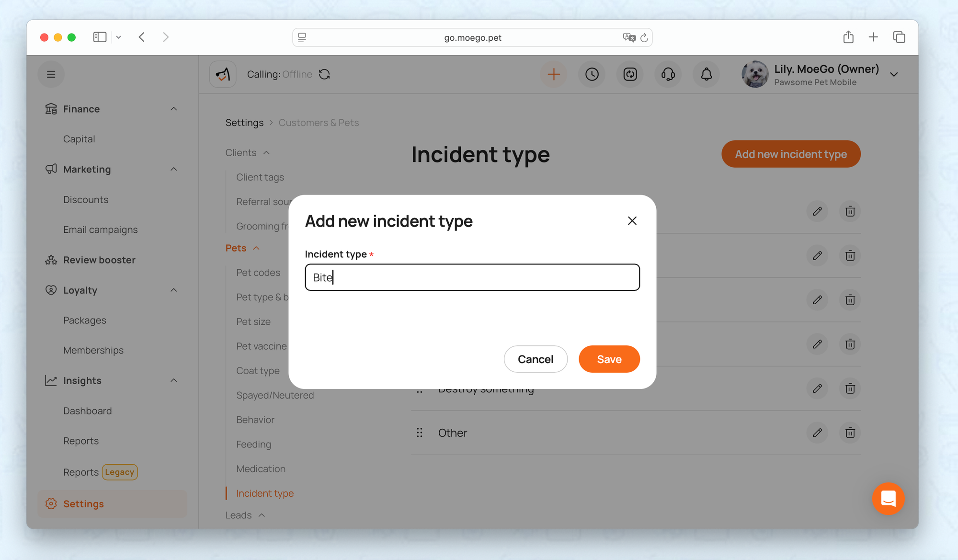
Task: Select Medication in the Pets settings list
Action: coord(261,469)
